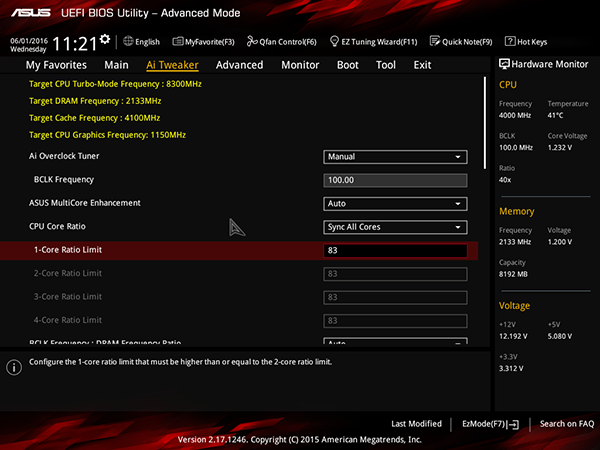Viewport: 600px width, 450px height.
Task: Click the BCLK Frequency input field
Action: (395, 180)
